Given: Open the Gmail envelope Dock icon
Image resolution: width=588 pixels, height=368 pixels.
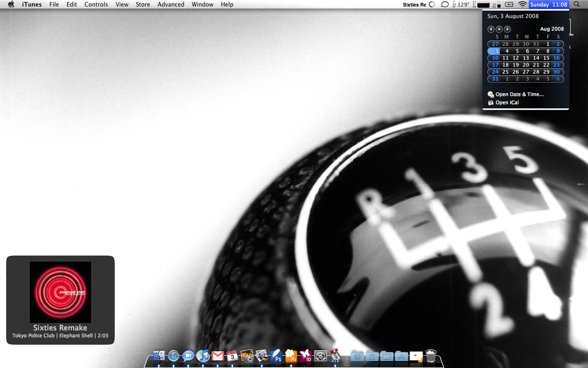Looking at the screenshot, I should tap(218, 356).
